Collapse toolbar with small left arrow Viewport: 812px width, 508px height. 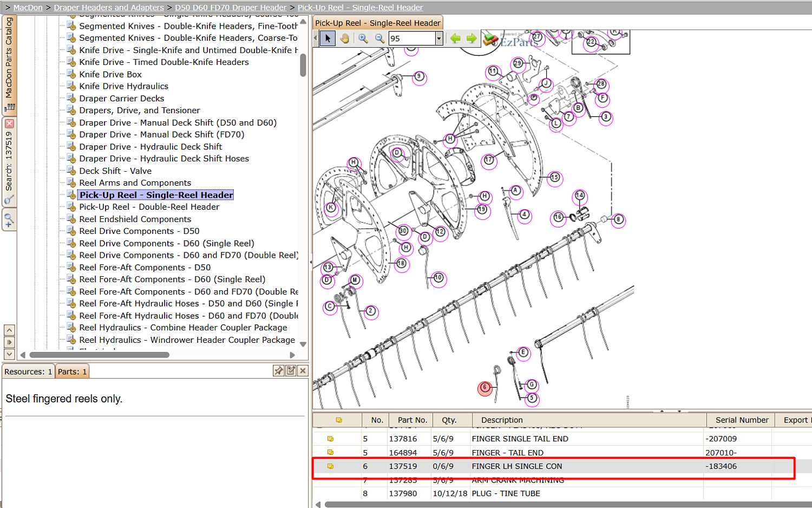click(316, 38)
